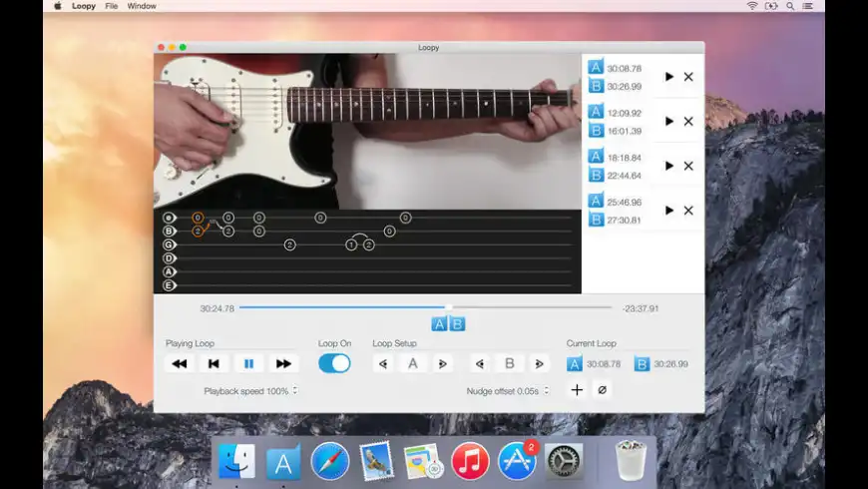Screen dimensions: 868x489
Task: Open the Playback speed 100% stepper
Action: pos(294,391)
